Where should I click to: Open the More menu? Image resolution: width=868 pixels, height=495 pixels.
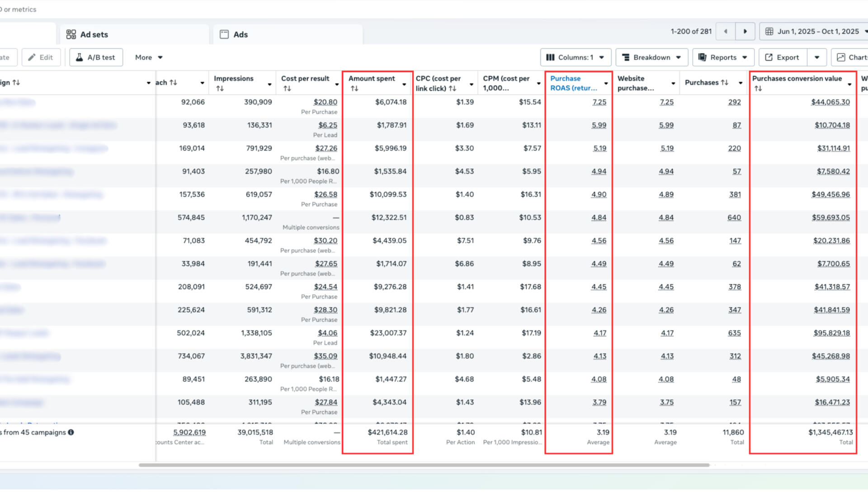(x=148, y=57)
